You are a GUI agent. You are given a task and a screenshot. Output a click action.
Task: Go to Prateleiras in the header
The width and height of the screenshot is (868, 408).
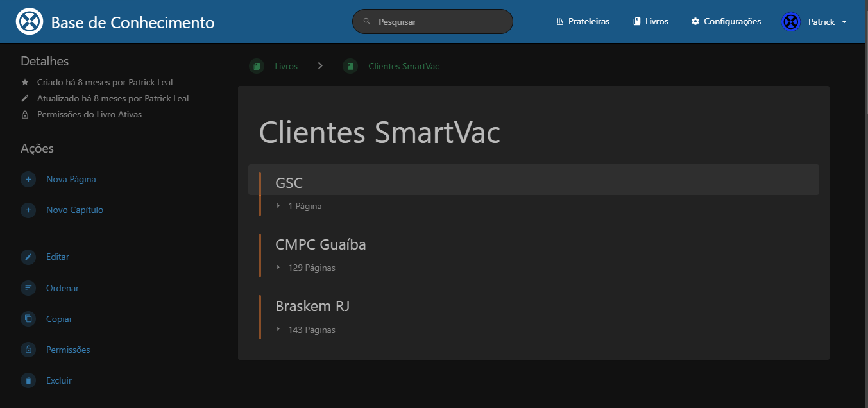click(x=583, y=22)
